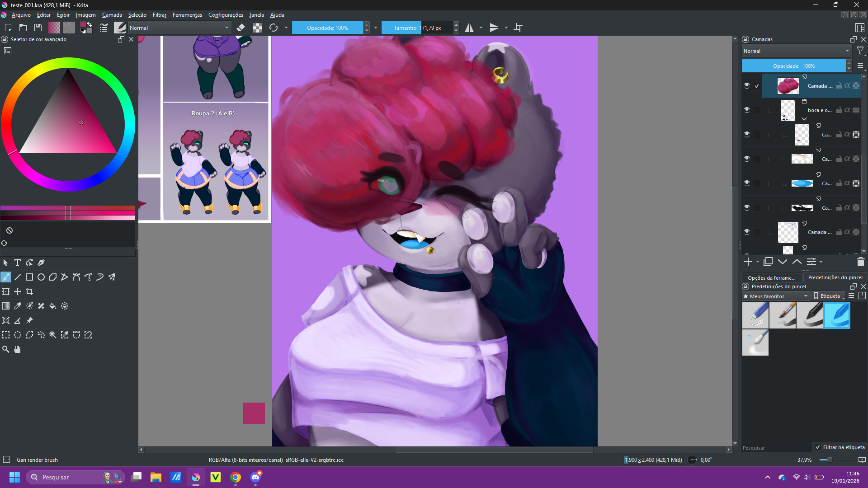This screenshot has height=488, width=868.
Task: Select the Color sampler eyedropper tool
Action: 18,306
